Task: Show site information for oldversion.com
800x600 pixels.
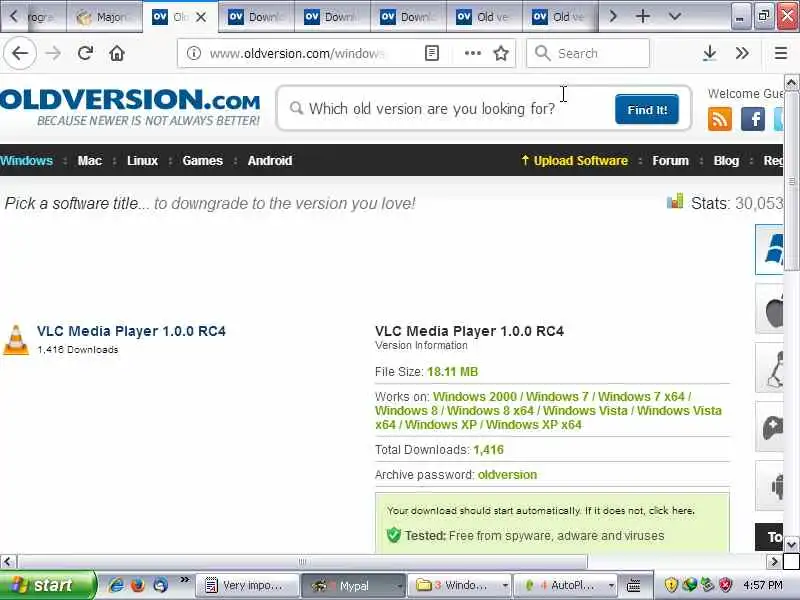Action: tap(193, 53)
